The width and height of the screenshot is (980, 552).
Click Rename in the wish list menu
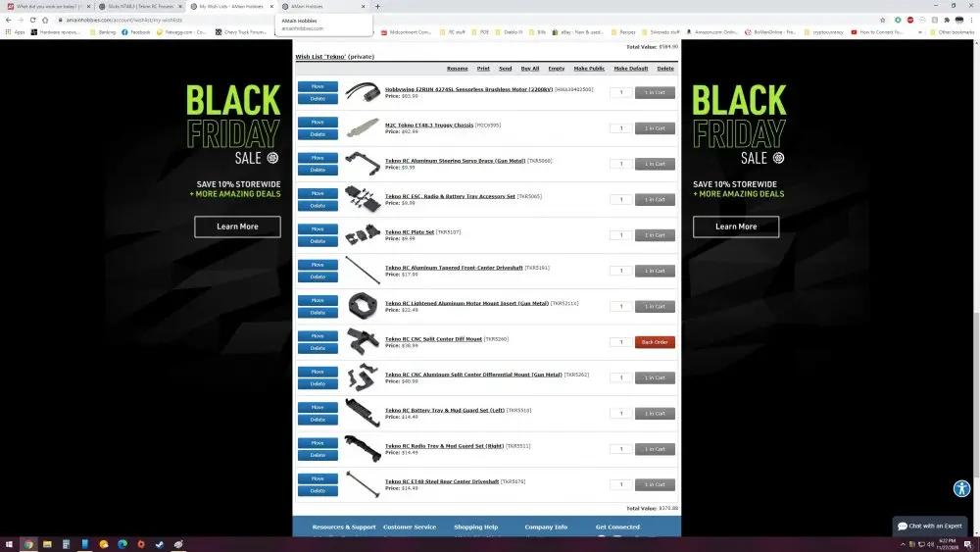457,69
